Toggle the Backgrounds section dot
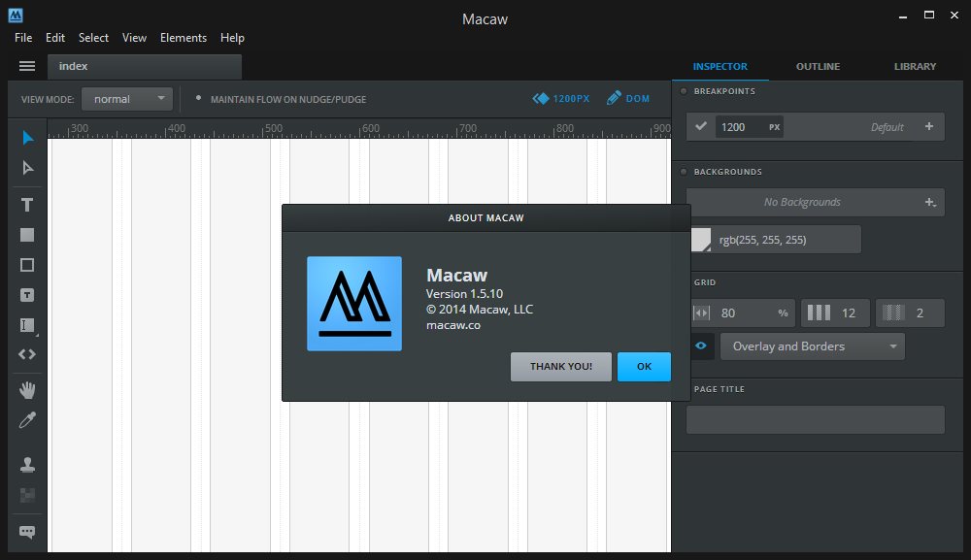This screenshot has height=560, width=971. coord(684,172)
